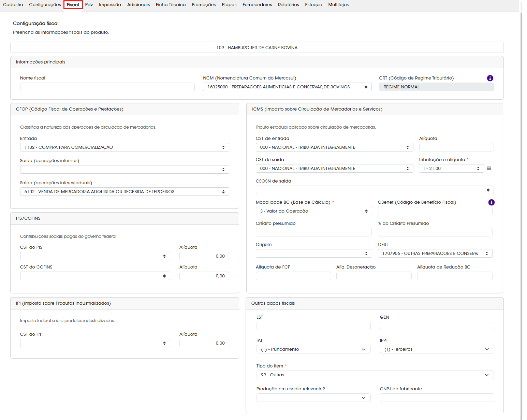This screenshot has height=420, width=527.
Task: Click the Nome fiscal input field
Action: [x=107, y=87]
